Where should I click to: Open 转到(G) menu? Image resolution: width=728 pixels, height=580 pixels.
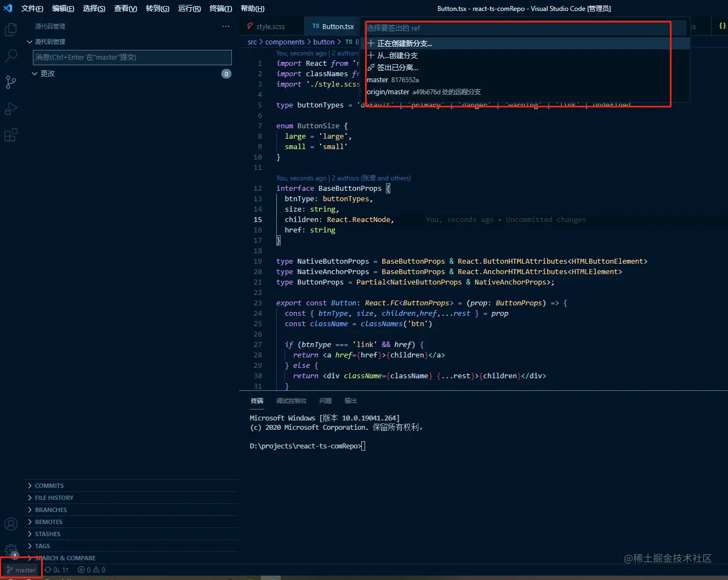pyautogui.click(x=157, y=8)
